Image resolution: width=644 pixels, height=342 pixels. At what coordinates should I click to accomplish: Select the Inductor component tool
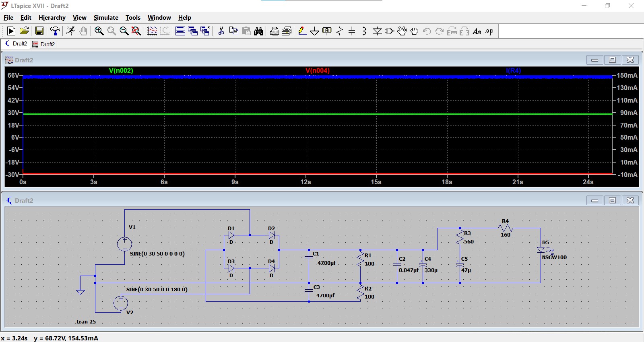coord(364,31)
